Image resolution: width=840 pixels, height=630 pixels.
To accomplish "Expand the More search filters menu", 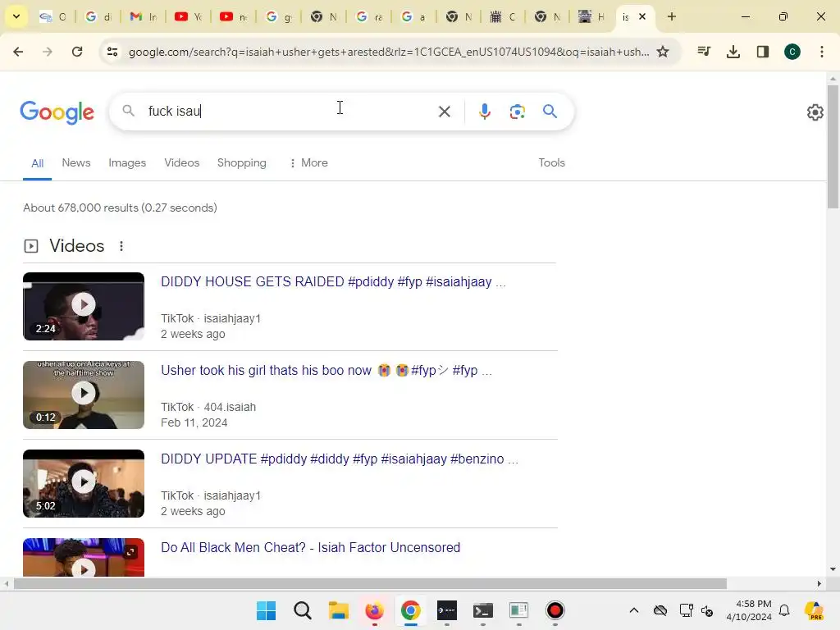I will pos(308,163).
